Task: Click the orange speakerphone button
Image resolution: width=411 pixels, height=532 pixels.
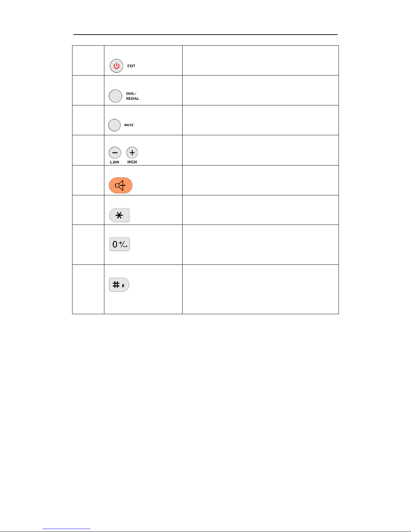Action: coord(120,185)
